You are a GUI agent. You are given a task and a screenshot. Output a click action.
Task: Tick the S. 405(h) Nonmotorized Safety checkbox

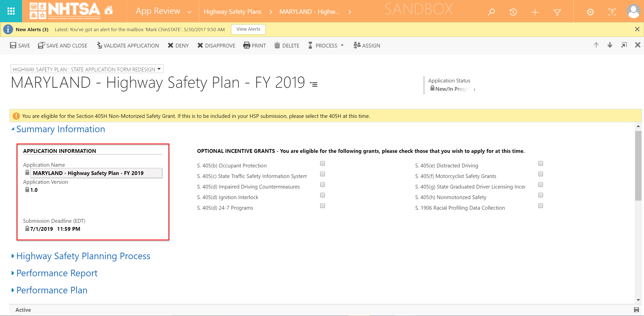[x=540, y=195]
